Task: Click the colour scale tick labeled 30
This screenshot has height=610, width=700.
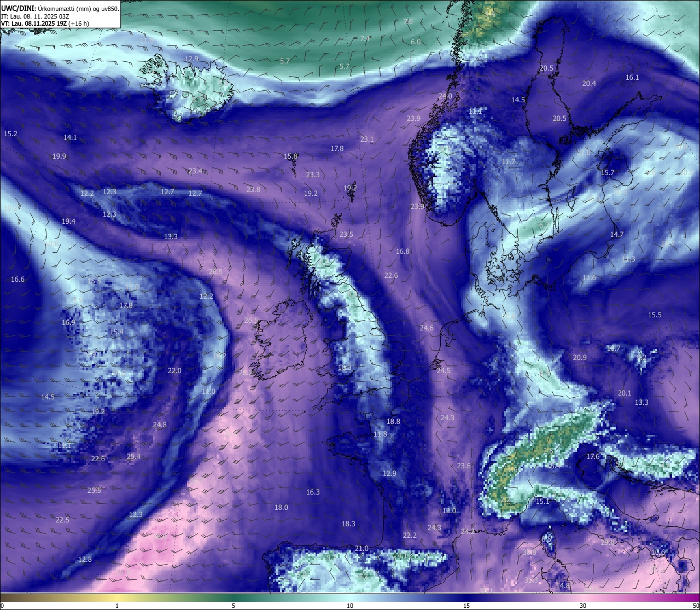Action: [x=583, y=606]
